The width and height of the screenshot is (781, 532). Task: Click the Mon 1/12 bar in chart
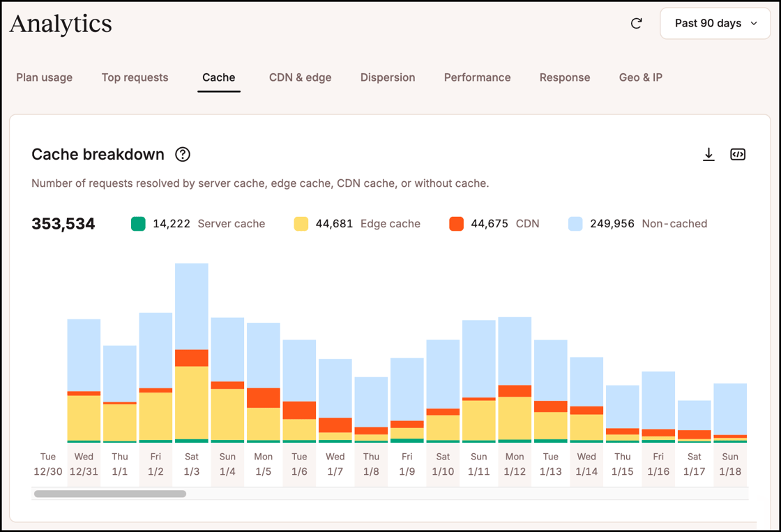pos(515,379)
